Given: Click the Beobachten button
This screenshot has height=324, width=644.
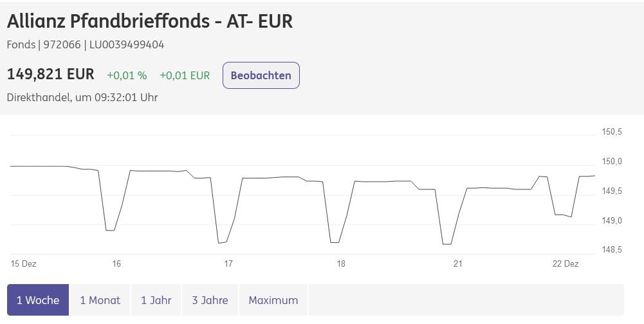Looking at the screenshot, I should click(261, 75).
